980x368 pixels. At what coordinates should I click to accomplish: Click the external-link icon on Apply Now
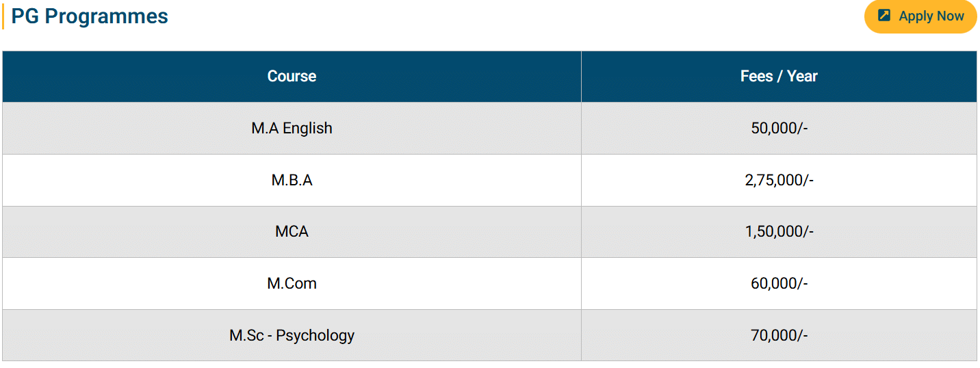[884, 16]
